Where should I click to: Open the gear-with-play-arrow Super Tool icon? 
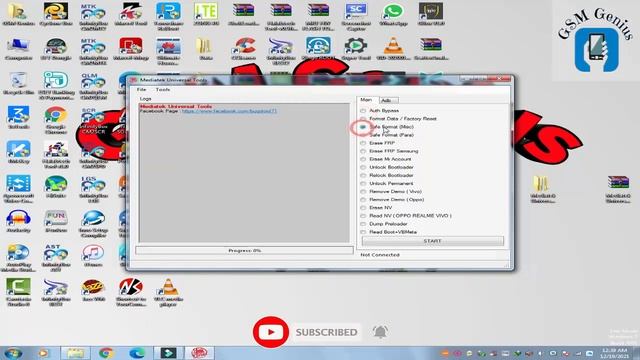click(356, 49)
